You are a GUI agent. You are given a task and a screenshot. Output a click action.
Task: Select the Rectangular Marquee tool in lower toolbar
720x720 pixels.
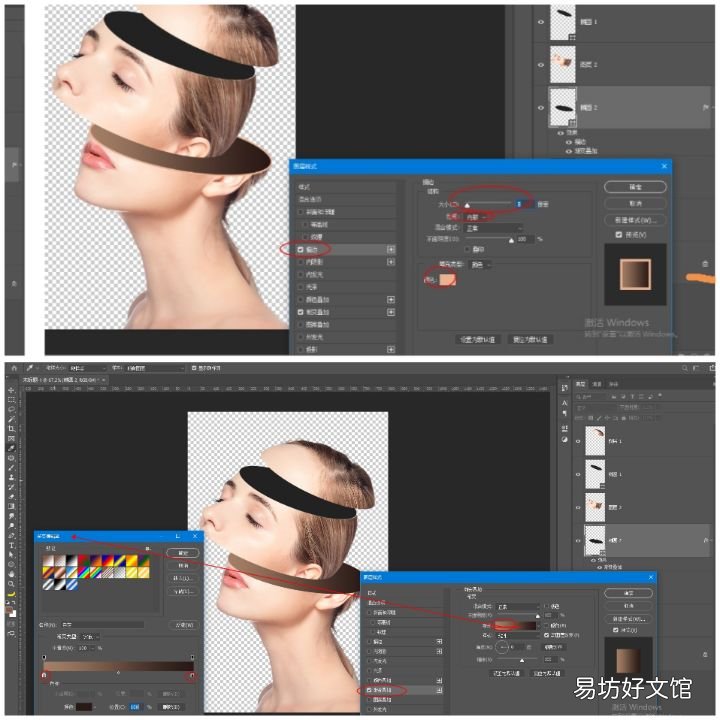tap(11, 399)
